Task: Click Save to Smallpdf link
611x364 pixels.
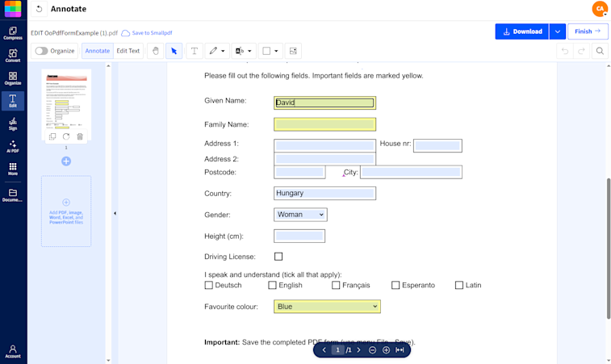Action: 147,33
